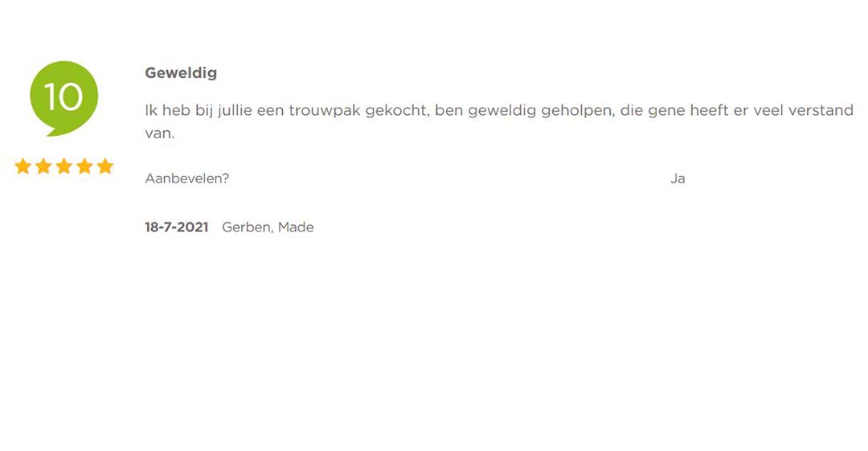Select the fifth gold star

click(105, 166)
